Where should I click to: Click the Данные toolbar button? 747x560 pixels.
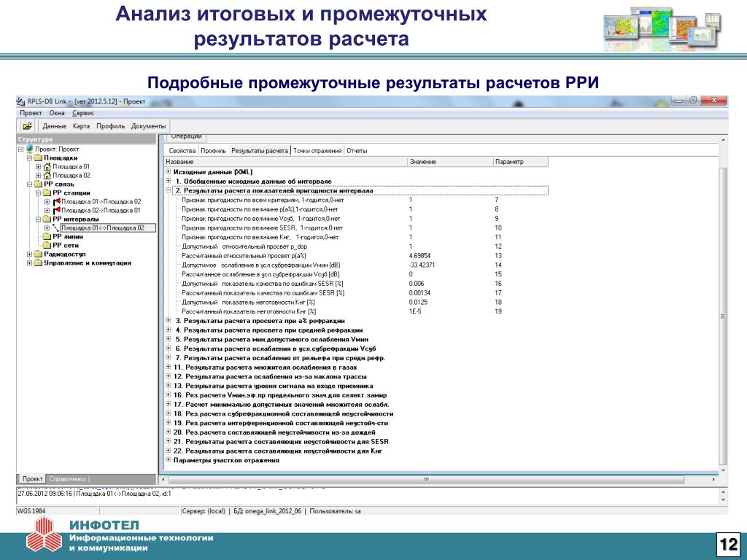(x=54, y=126)
